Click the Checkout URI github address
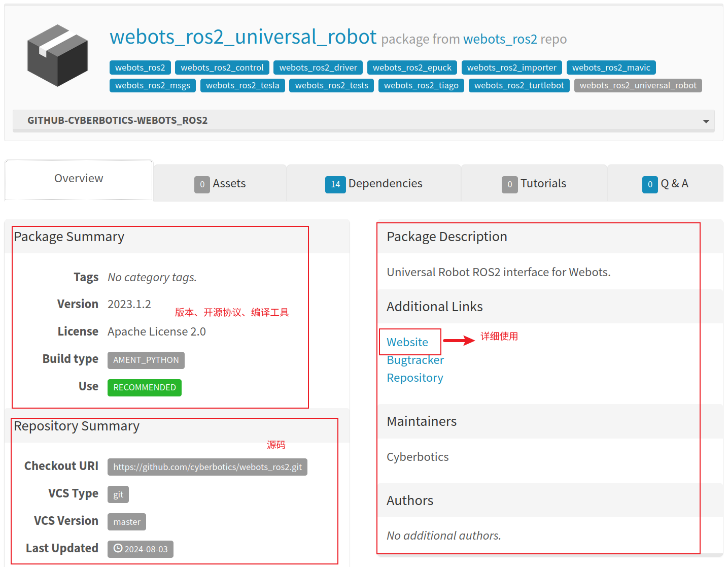The height and width of the screenshot is (567, 728). click(x=207, y=467)
